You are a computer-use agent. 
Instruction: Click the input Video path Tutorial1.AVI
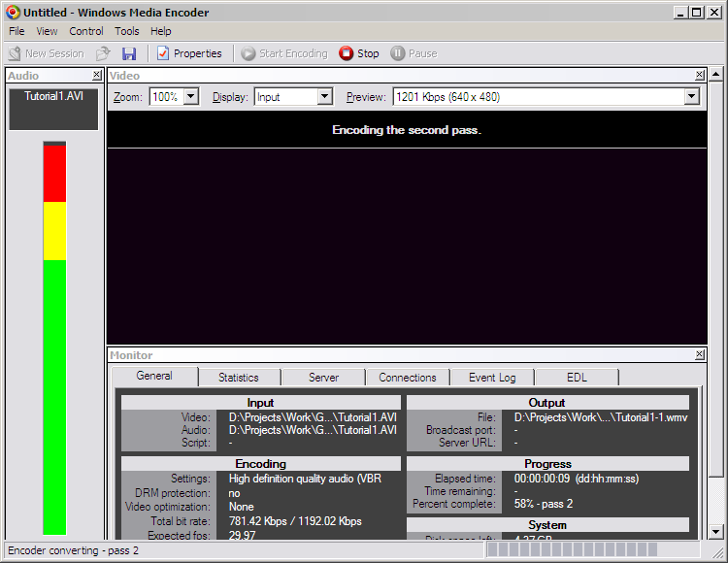click(x=313, y=417)
